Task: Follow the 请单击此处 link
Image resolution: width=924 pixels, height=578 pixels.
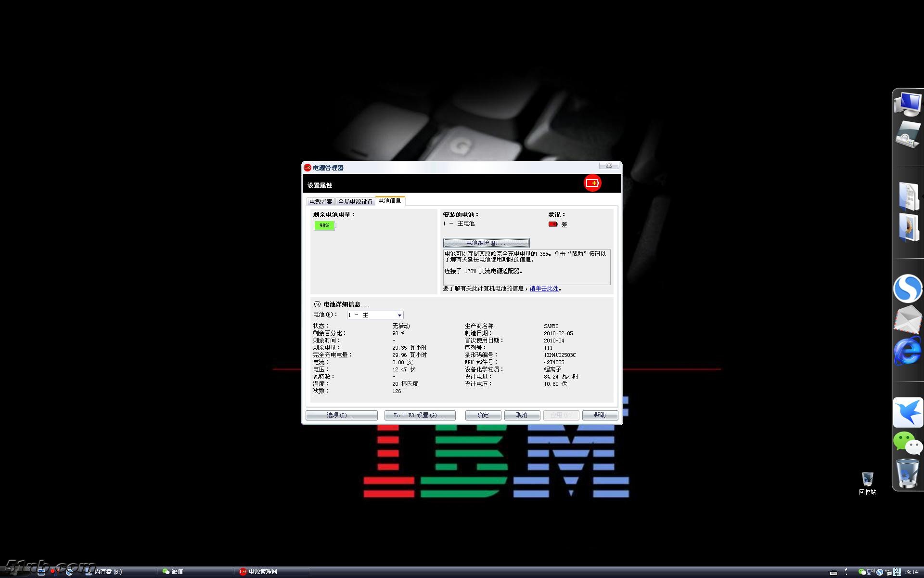Action: 544,289
